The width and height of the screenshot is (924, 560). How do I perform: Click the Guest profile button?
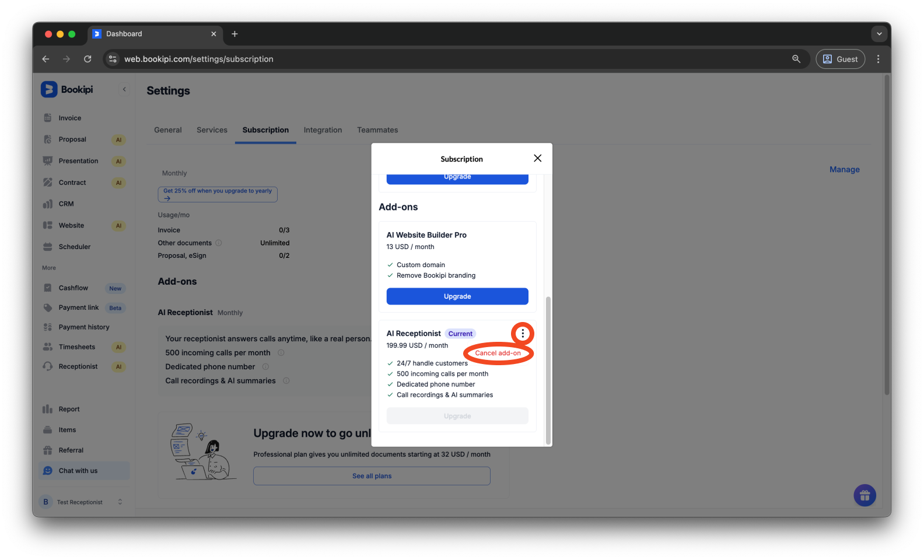point(840,59)
